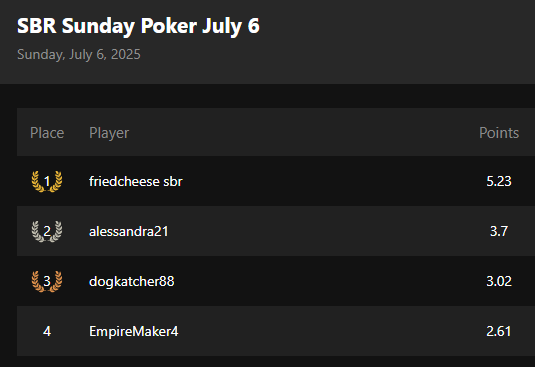
Task: Click the alessandra21 table row
Action: pyautogui.click(x=276, y=231)
